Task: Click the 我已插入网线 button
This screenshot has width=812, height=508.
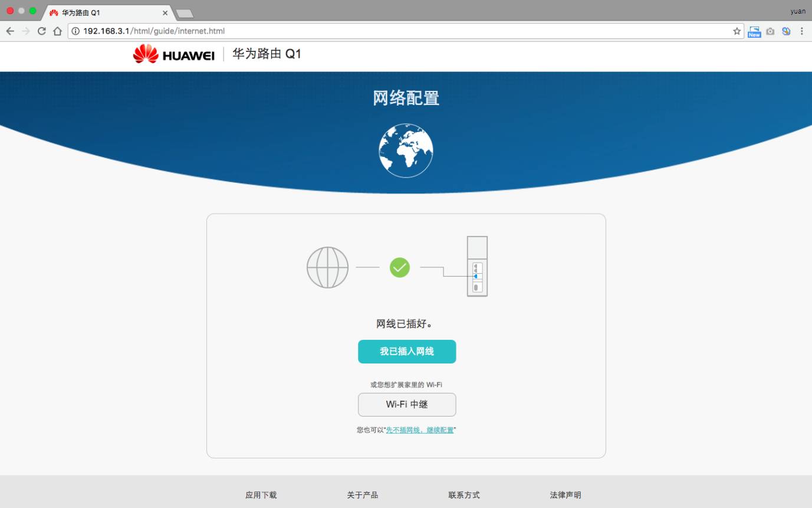Action: click(x=407, y=352)
